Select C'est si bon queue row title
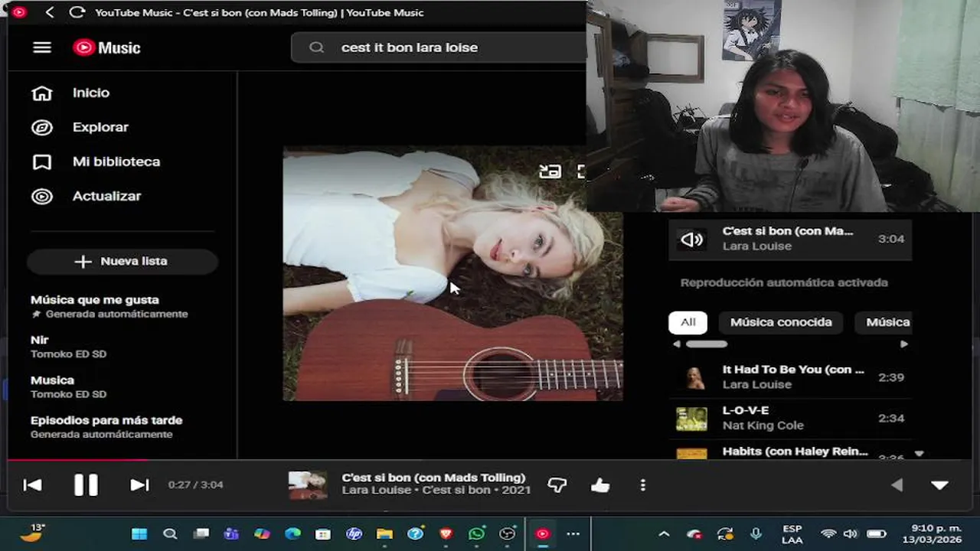The image size is (980, 551). pyautogui.click(x=788, y=231)
